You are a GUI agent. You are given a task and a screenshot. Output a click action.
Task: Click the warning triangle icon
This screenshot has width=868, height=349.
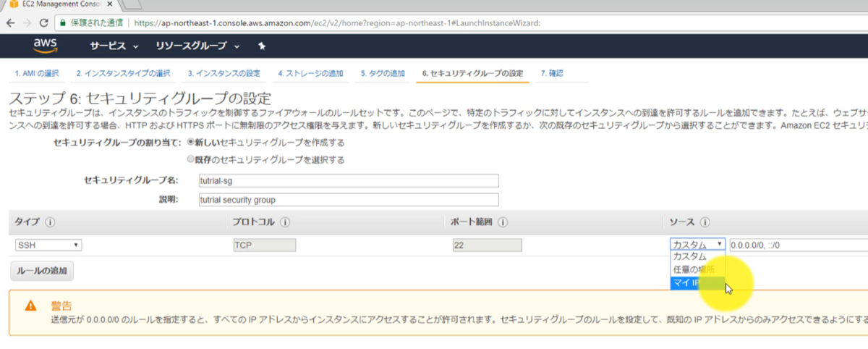click(x=30, y=306)
